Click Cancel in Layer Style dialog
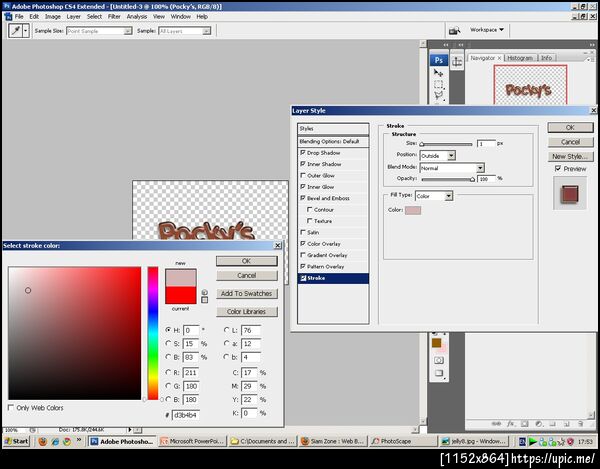600x469 pixels. tap(570, 142)
